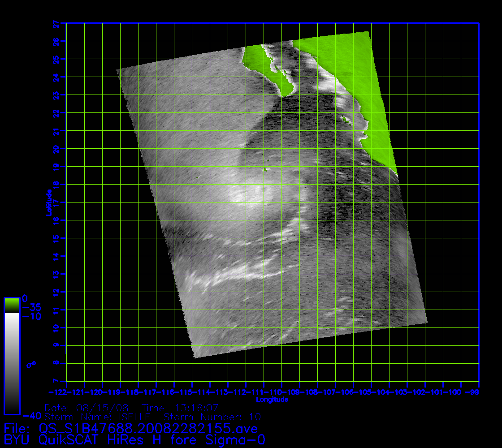Click the Latitude axis label
The width and height of the screenshot is (502, 448).
point(48,202)
